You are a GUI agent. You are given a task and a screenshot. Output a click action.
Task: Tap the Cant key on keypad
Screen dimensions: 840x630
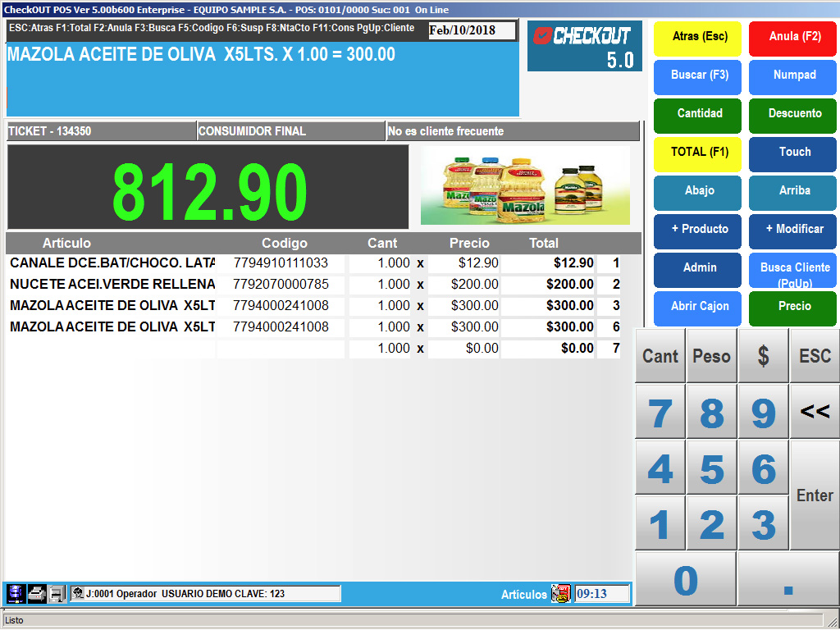click(x=660, y=356)
